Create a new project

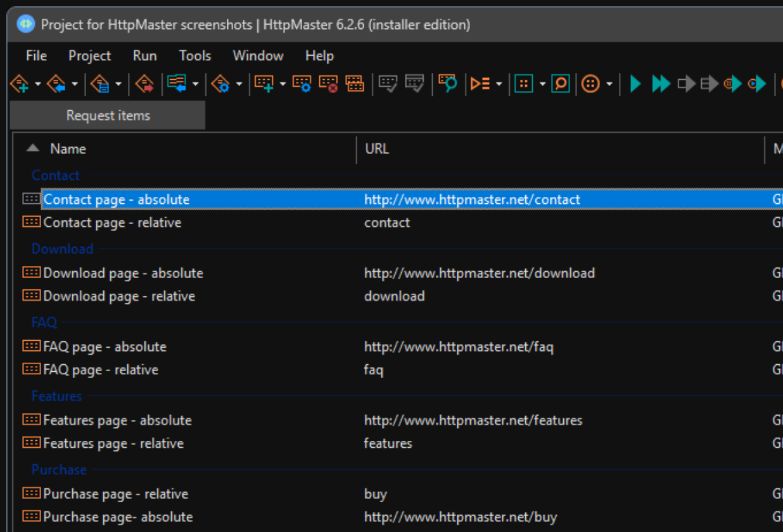click(19, 83)
